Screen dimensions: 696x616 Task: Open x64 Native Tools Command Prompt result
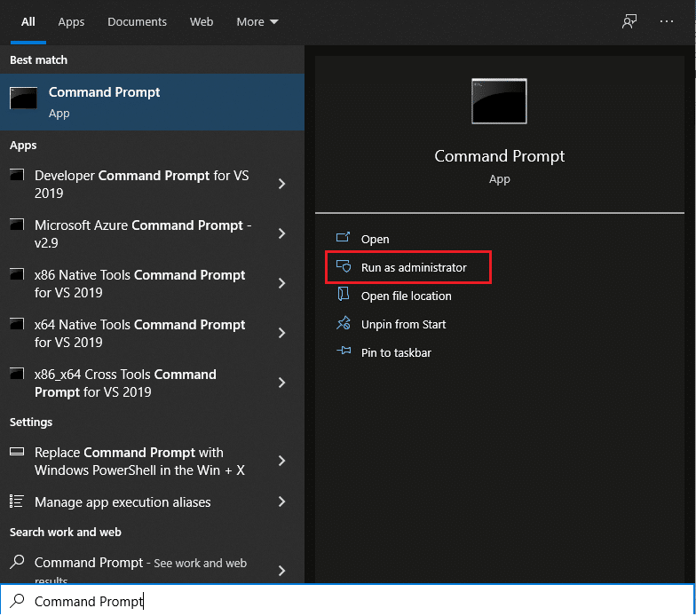(x=139, y=333)
